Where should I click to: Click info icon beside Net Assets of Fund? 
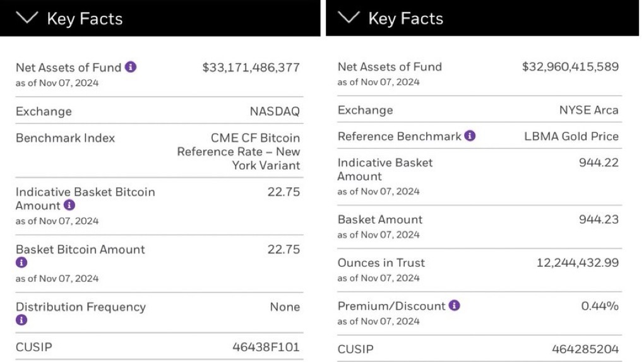pyautogui.click(x=131, y=67)
